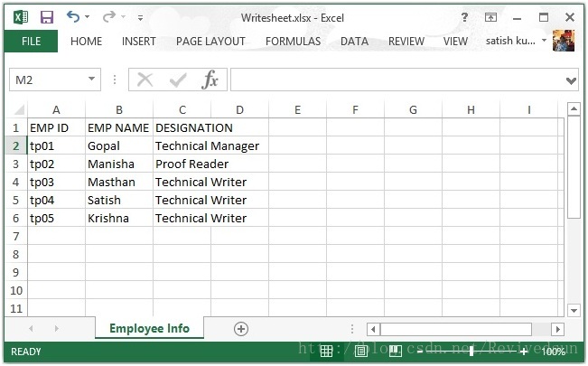Open the Undo history dropdown arrow
The width and height of the screenshot is (588, 366).
coord(88,17)
